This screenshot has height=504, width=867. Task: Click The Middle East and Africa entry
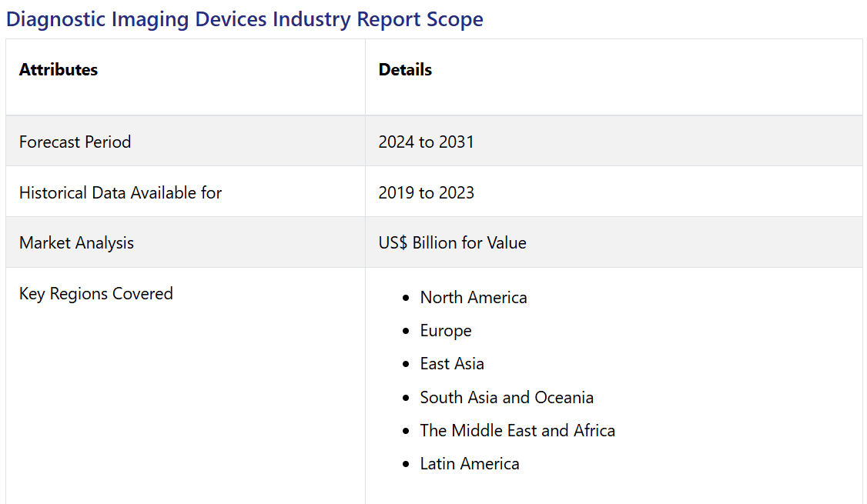tap(517, 431)
